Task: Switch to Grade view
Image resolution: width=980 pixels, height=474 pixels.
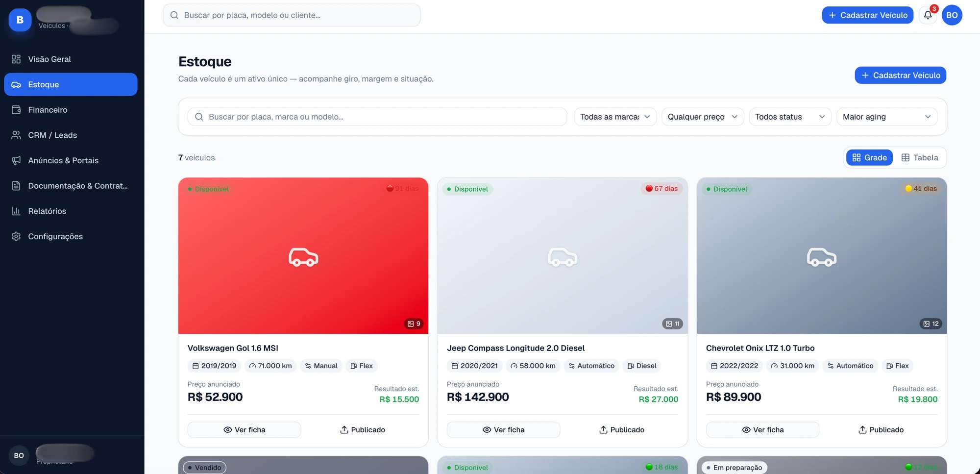Action: [869, 157]
